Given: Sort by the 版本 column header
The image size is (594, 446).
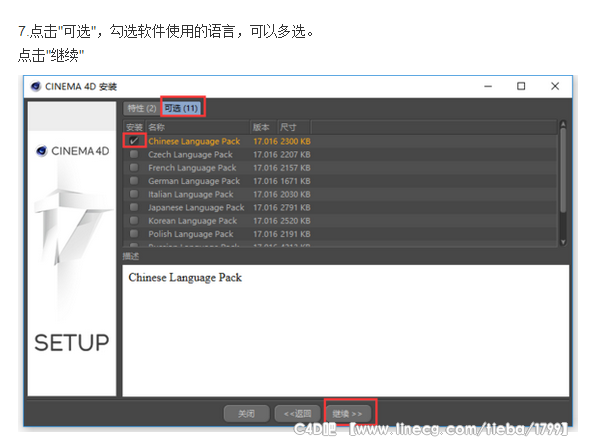Looking at the screenshot, I should click(x=264, y=127).
